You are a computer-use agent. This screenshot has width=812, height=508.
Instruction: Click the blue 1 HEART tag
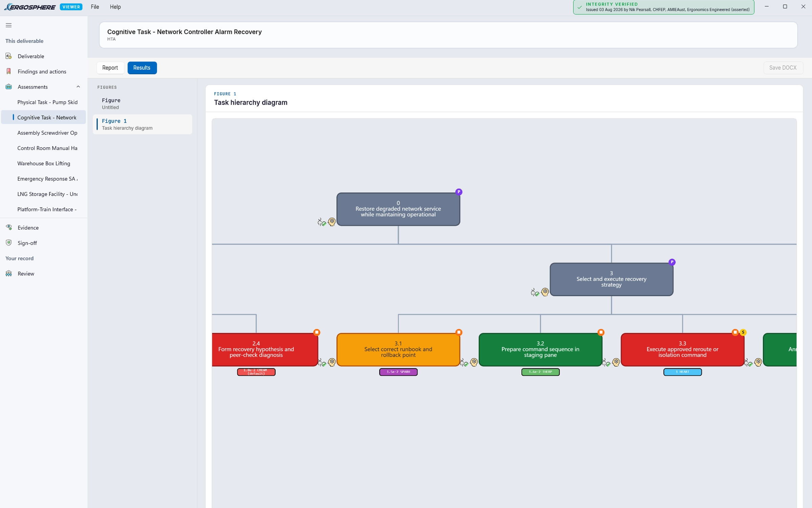[x=682, y=372]
